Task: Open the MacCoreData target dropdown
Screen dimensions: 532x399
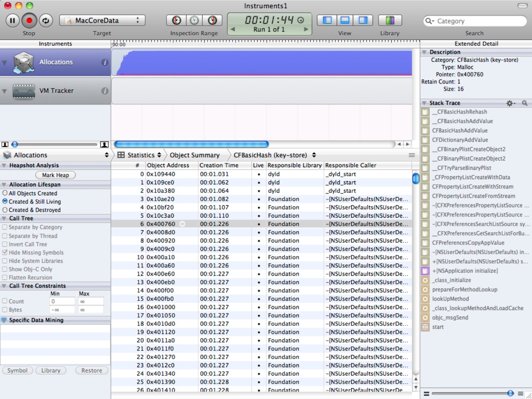Action: point(102,21)
